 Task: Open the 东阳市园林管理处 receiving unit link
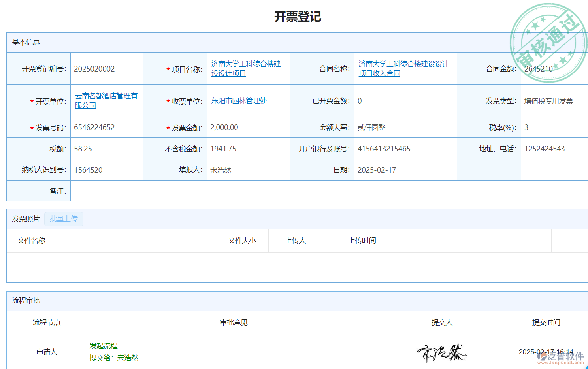(239, 101)
